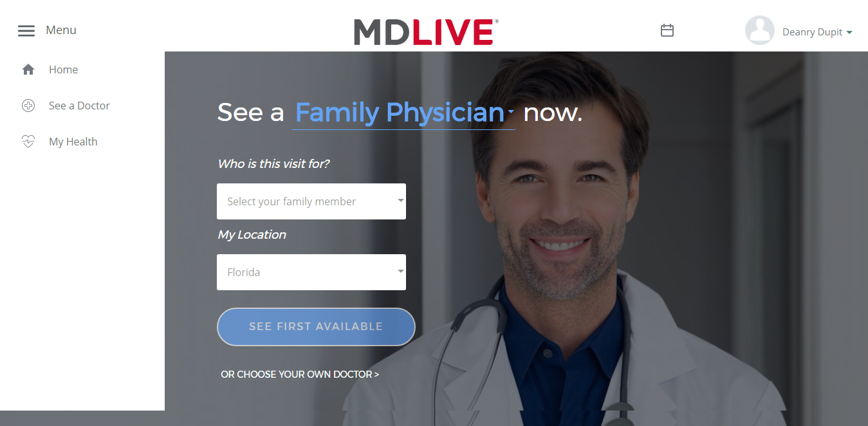Go to My Health in the sidebar
The image size is (868, 426).
pos(73,142)
